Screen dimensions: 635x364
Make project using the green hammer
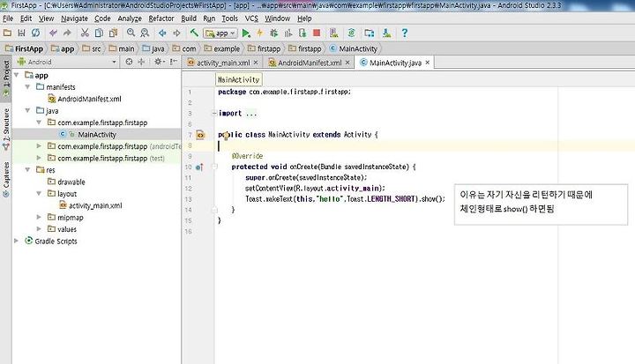(194, 33)
